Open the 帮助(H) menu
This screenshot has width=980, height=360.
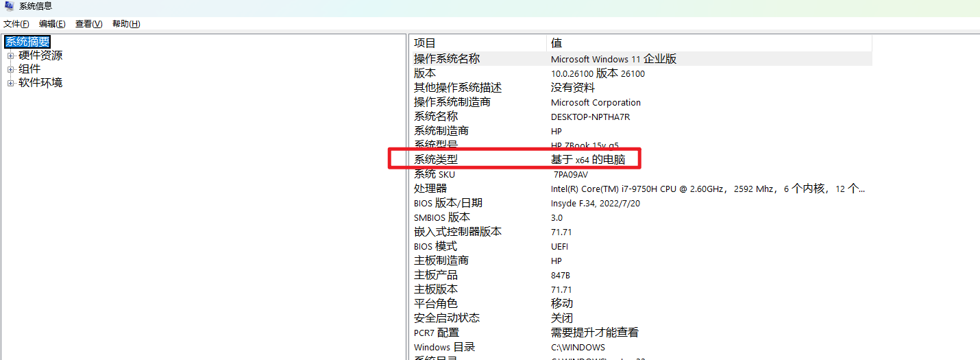(126, 24)
